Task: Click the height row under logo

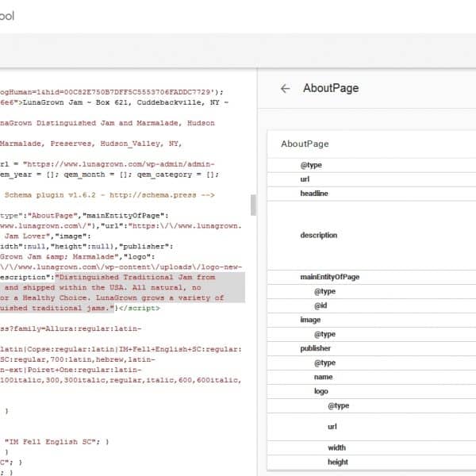Action: pyautogui.click(x=371, y=462)
